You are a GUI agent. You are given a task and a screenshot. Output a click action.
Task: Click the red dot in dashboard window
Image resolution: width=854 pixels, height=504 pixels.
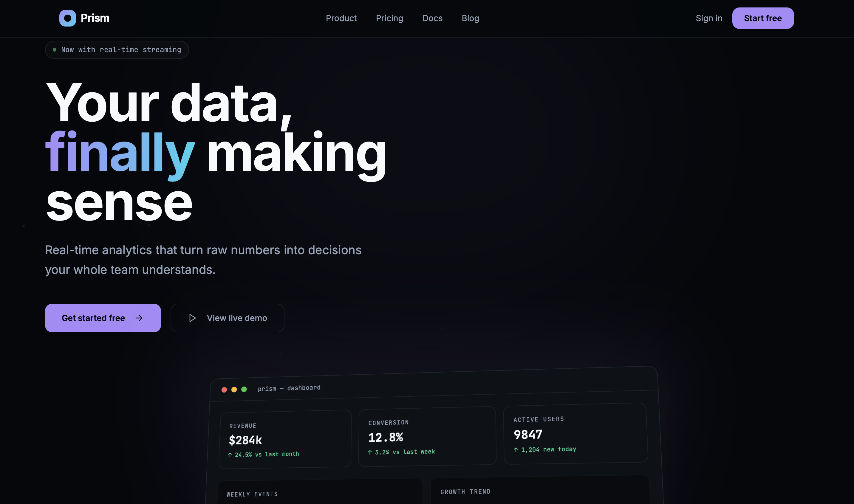(224, 390)
